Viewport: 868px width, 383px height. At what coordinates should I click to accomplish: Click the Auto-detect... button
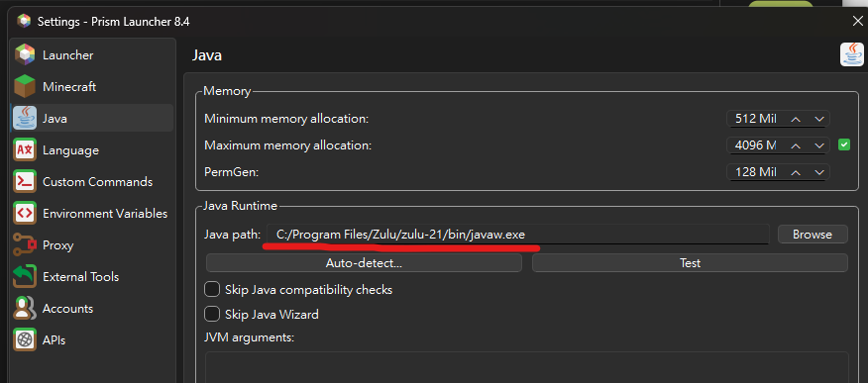(x=364, y=263)
